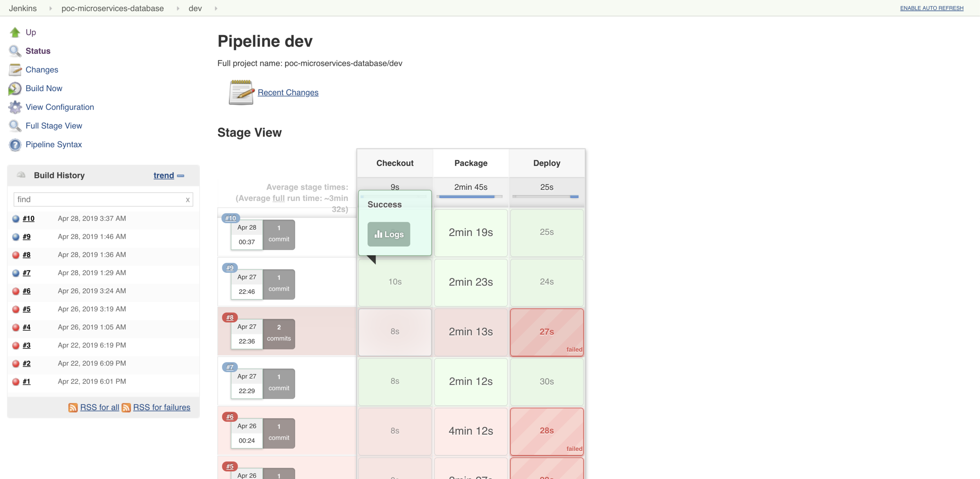
Task: Enable auto refresh link at top right
Action: tap(931, 8)
